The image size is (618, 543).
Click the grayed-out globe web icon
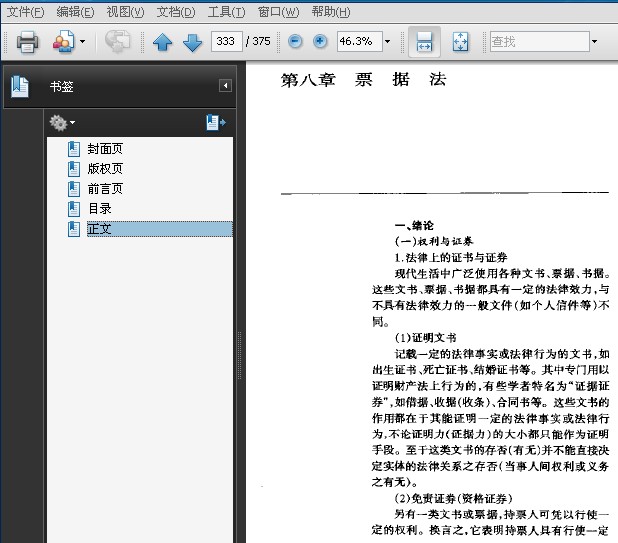[117, 41]
